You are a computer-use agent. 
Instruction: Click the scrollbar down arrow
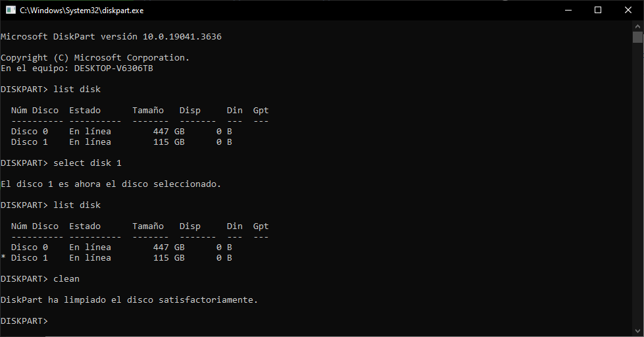point(637,330)
